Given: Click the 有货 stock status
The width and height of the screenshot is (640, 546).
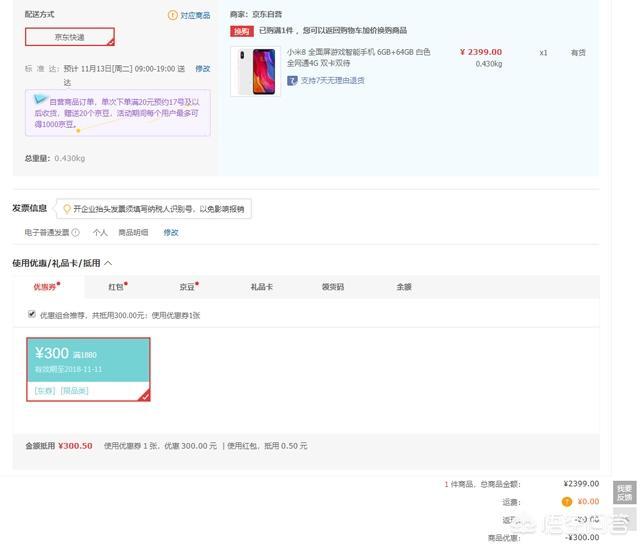Looking at the screenshot, I should coord(578,53).
